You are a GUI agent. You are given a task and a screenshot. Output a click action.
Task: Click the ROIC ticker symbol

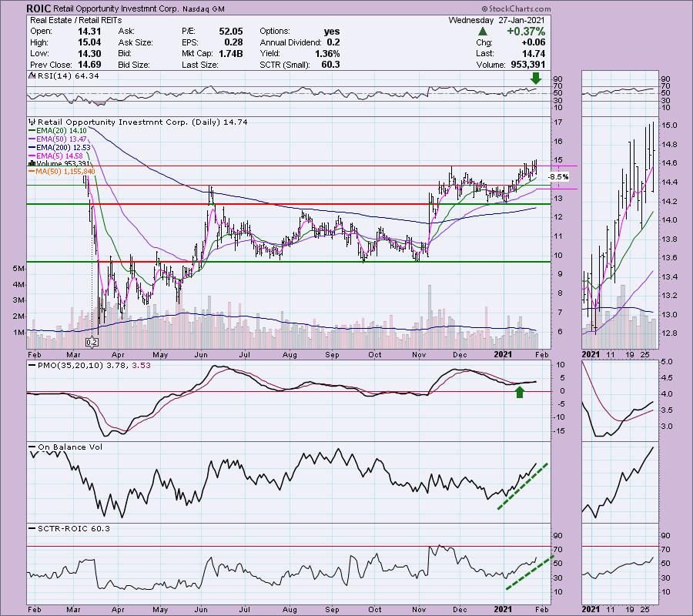point(39,8)
